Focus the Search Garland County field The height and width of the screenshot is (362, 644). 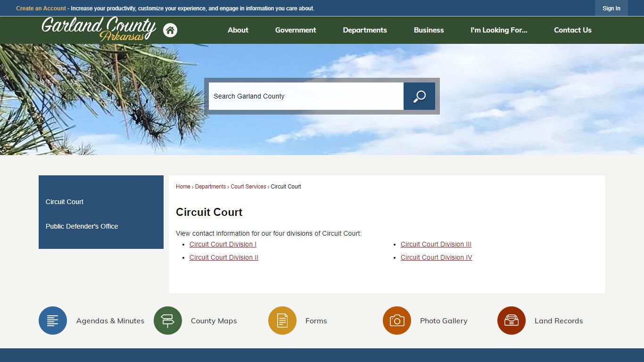coord(306,96)
